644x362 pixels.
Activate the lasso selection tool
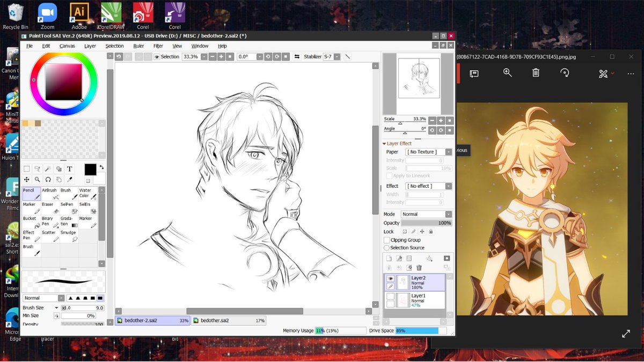point(37,169)
